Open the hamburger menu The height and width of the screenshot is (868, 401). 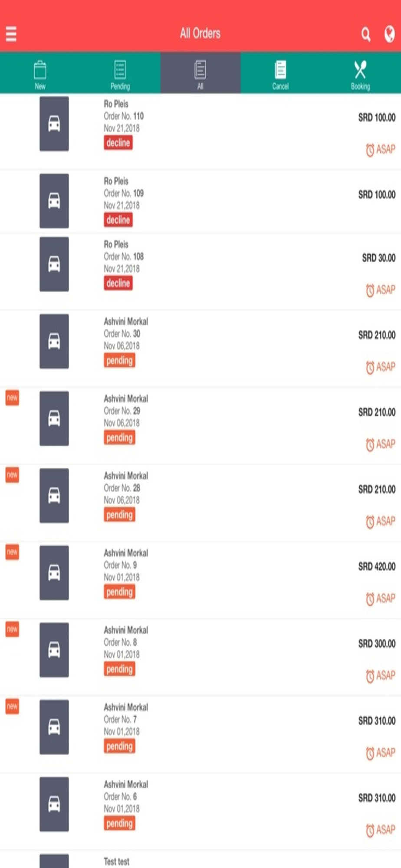[11, 33]
